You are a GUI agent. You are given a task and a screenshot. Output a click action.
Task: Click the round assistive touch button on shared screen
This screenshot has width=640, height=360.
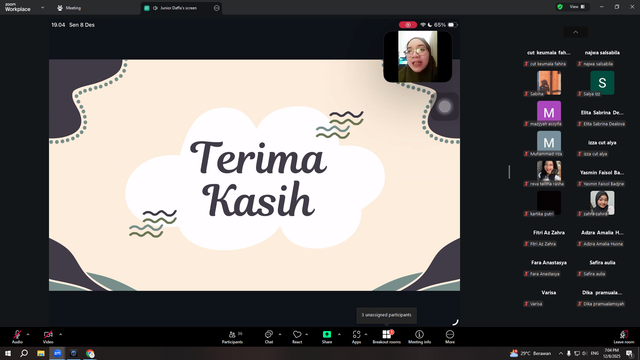(444, 107)
